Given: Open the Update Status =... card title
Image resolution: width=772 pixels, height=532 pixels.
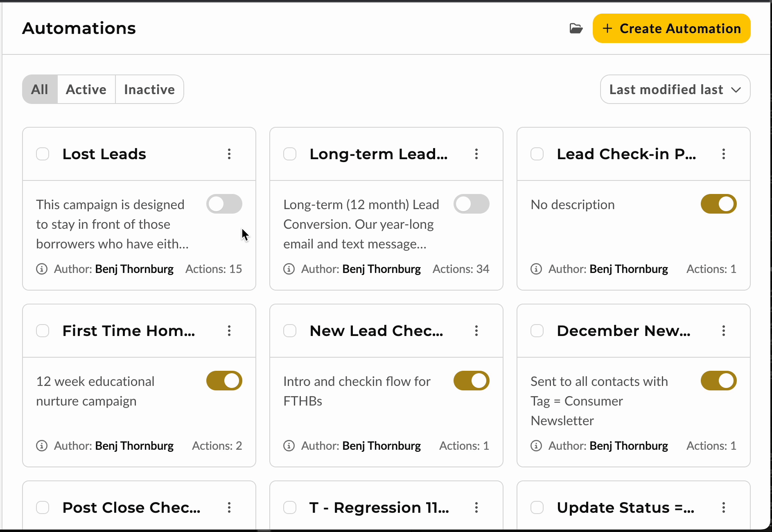Looking at the screenshot, I should pyautogui.click(x=625, y=507).
